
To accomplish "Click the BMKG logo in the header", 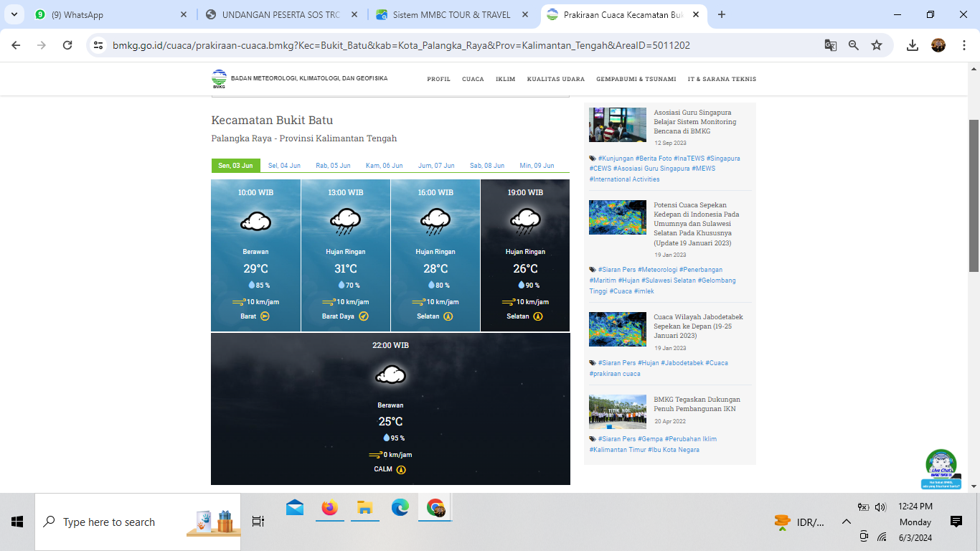I will 219,79.
